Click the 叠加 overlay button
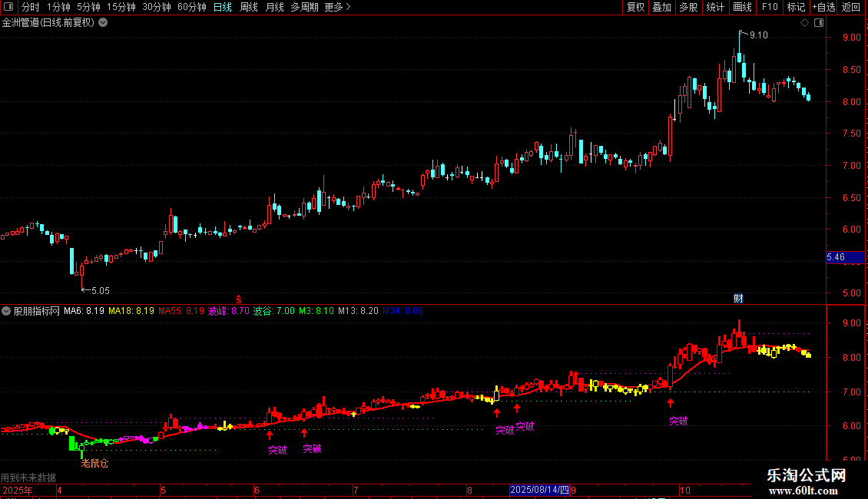 pos(661,7)
